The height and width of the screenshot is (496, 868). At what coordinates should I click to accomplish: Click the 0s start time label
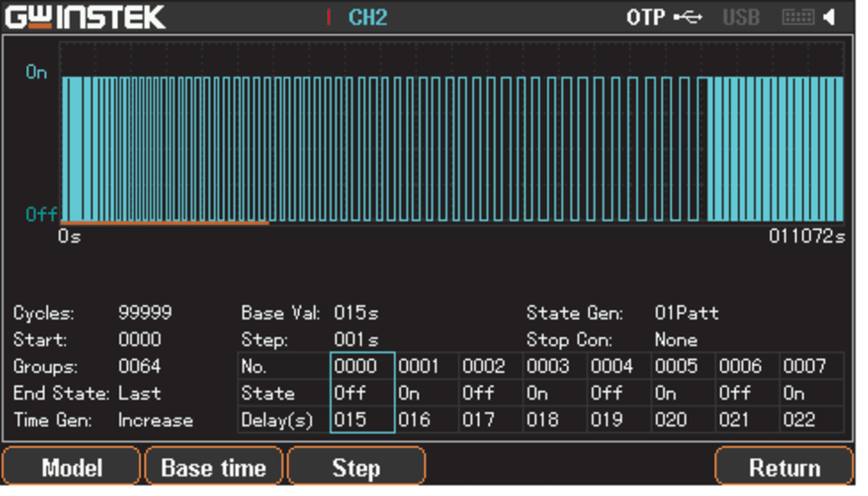click(69, 237)
